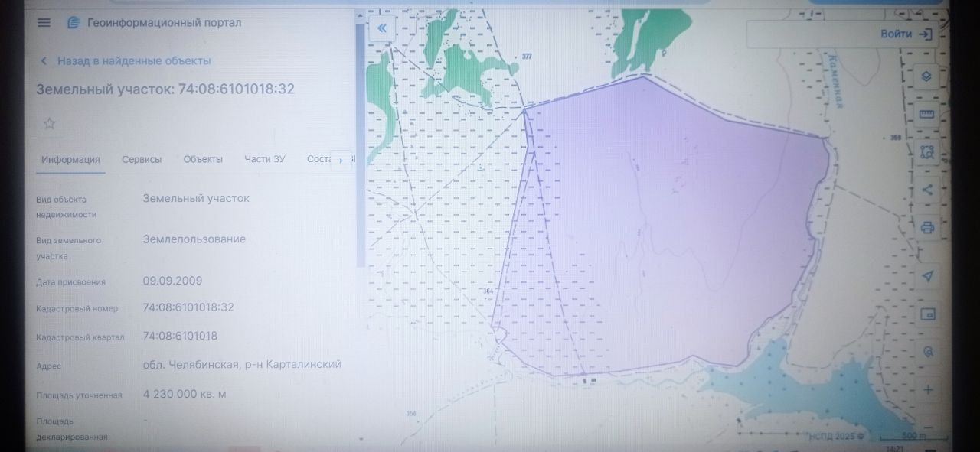Share the current map view
This screenshot has width=980, height=452.
pos(927,190)
